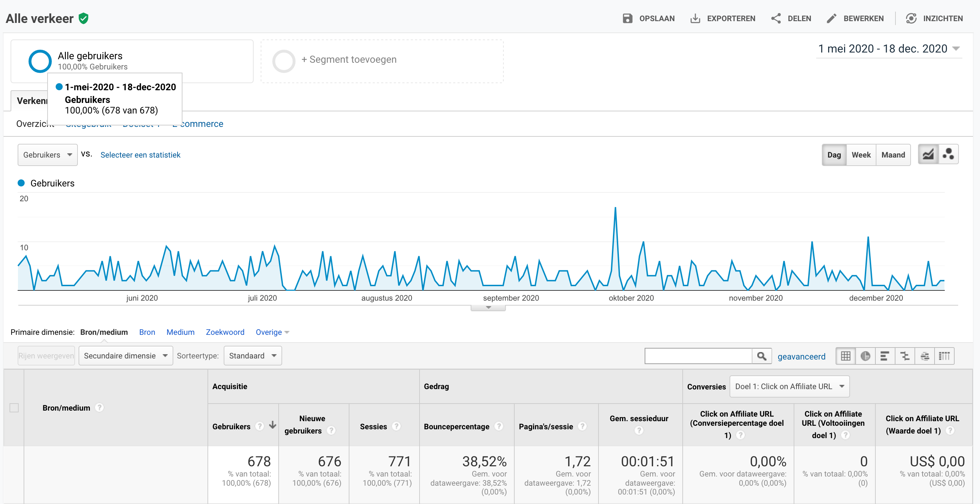Click the green verified shield icon
Viewport: 980px width, 504px height.
83,18
